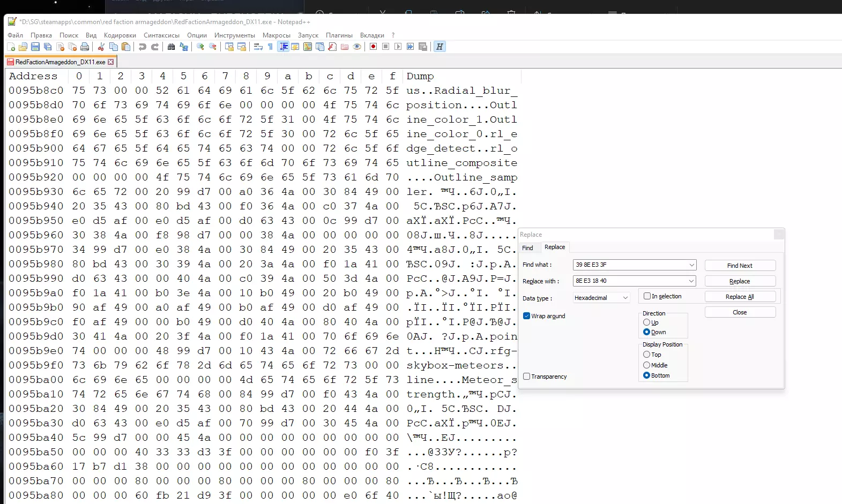Uncheck the Wrap around checkbox
This screenshot has width=842, height=504.
[x=526, y=316]
